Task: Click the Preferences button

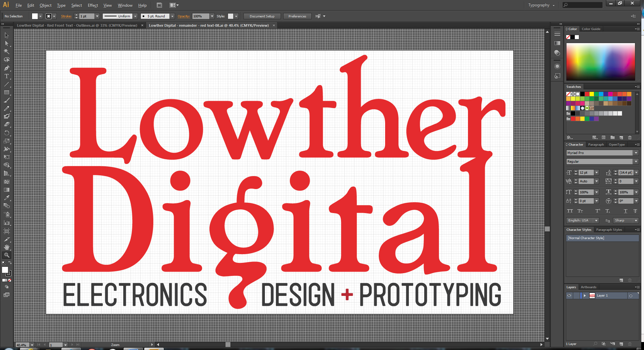Action: pos(297,16)
